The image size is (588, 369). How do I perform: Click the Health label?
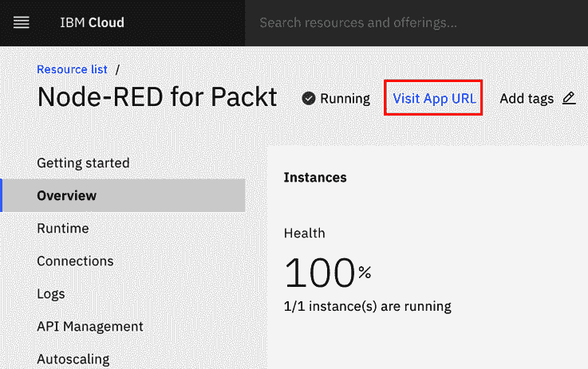(x=305, y=233)
